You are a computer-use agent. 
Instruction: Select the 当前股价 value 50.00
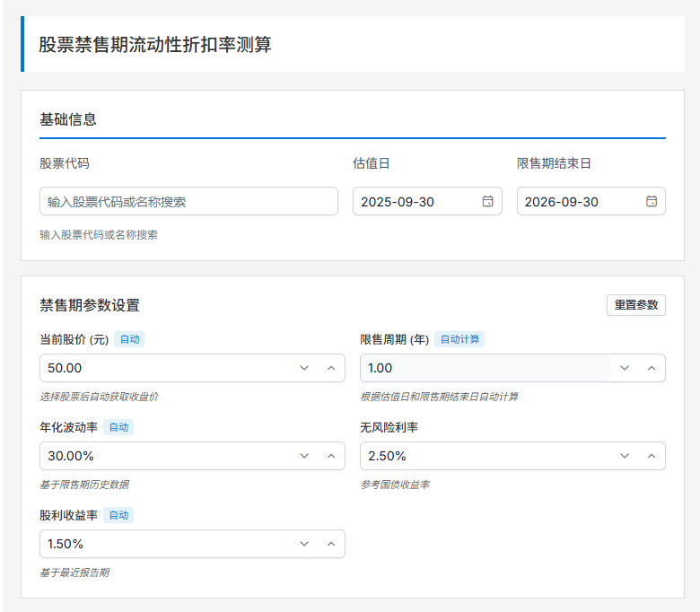click(65, 368)
